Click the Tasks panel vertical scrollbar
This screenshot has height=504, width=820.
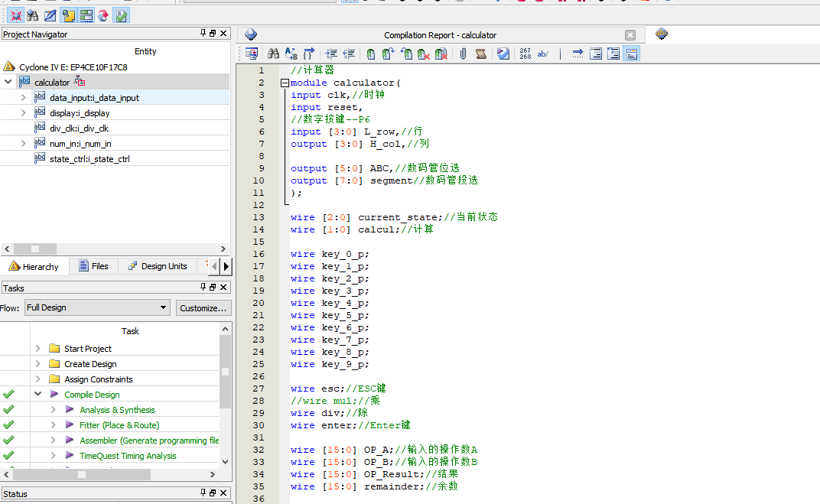226,395
